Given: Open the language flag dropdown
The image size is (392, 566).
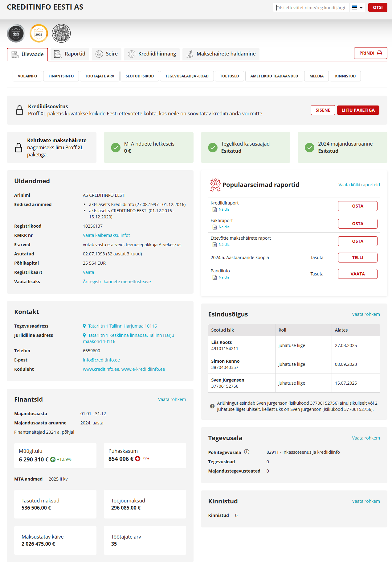Looking at the screenshot, I should [357, 7].
